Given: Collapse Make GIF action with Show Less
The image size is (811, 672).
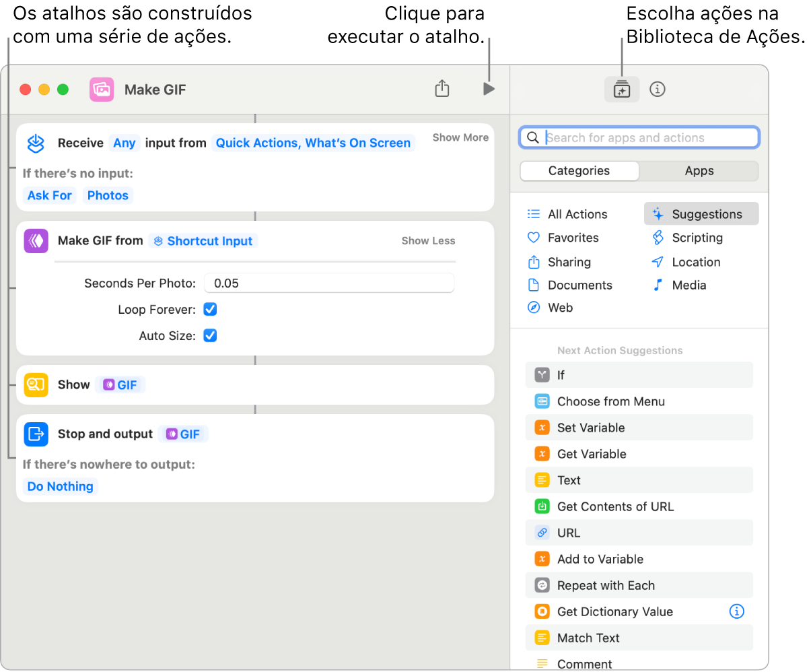Looking at the screenshot, I should (428, 241).
